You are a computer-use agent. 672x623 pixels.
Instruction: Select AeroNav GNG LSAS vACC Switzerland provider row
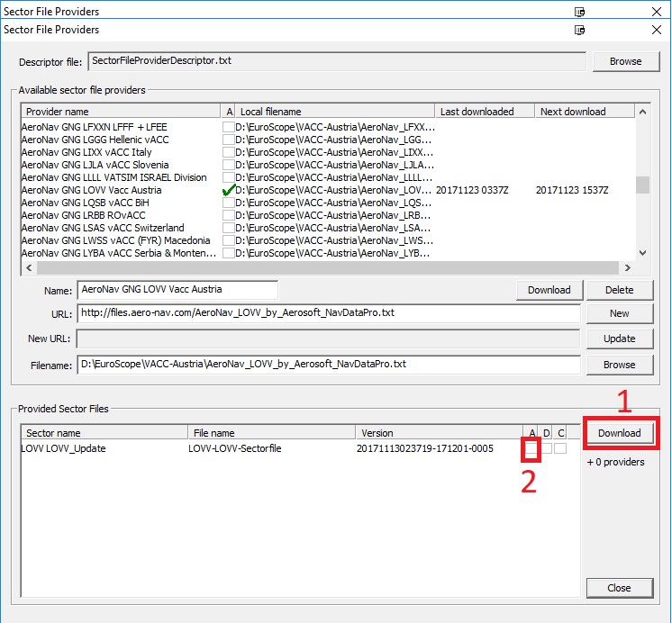[x=104, y=228]
